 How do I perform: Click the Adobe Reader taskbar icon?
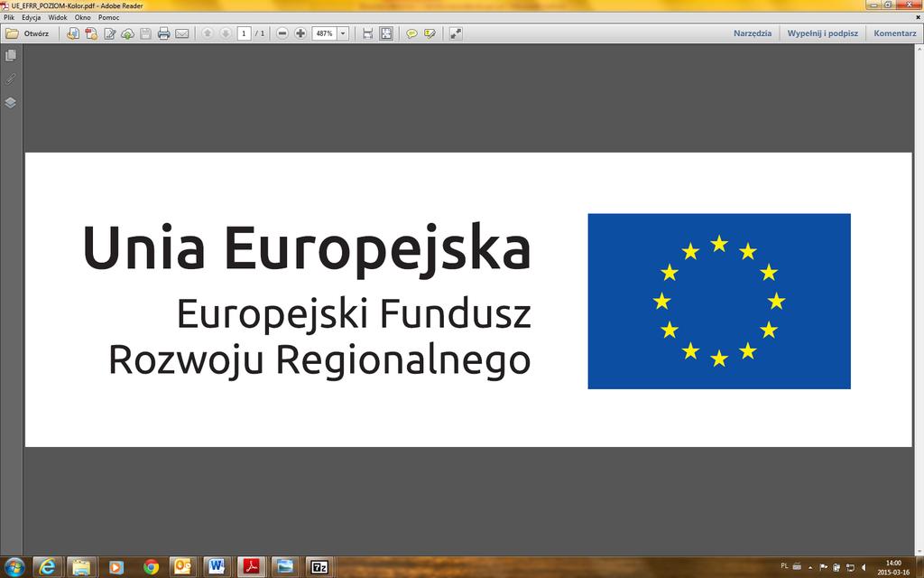(252, 567)
